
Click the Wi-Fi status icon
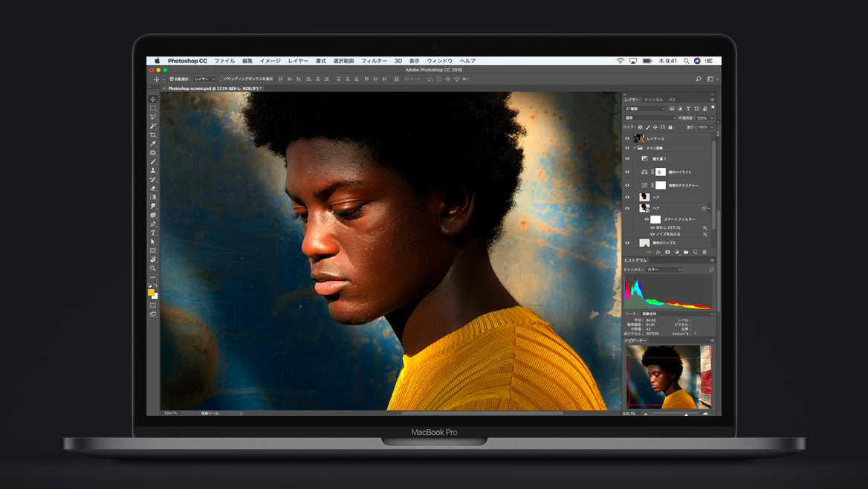click(x=621, y=61)
